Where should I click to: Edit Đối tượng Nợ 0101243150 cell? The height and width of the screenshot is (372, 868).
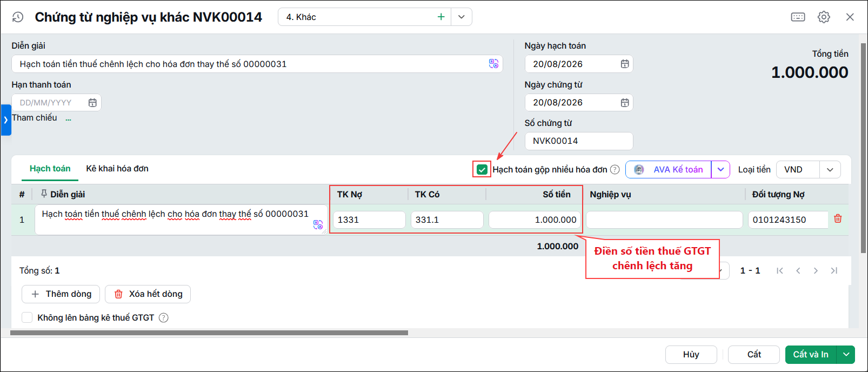click(x=788, y=220)
